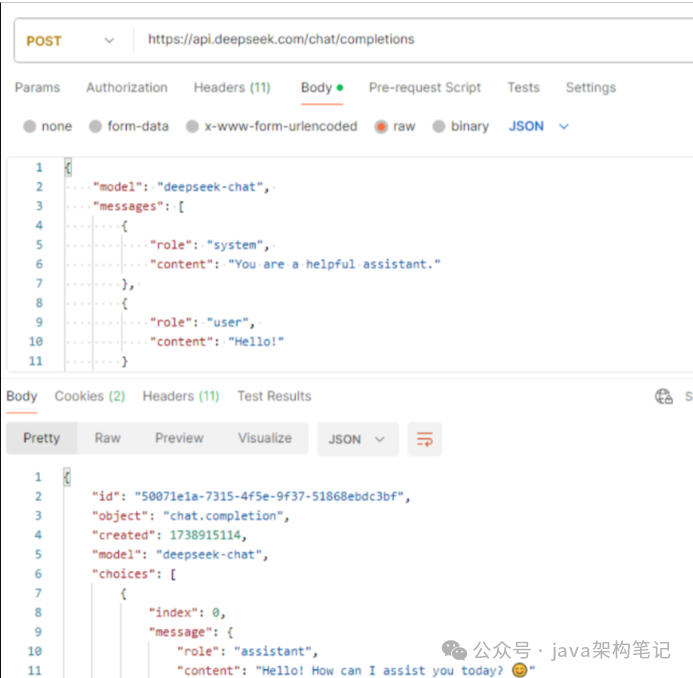Click the response id value 50071e1a-7315

pyautogui.click(x=269, y=496)
